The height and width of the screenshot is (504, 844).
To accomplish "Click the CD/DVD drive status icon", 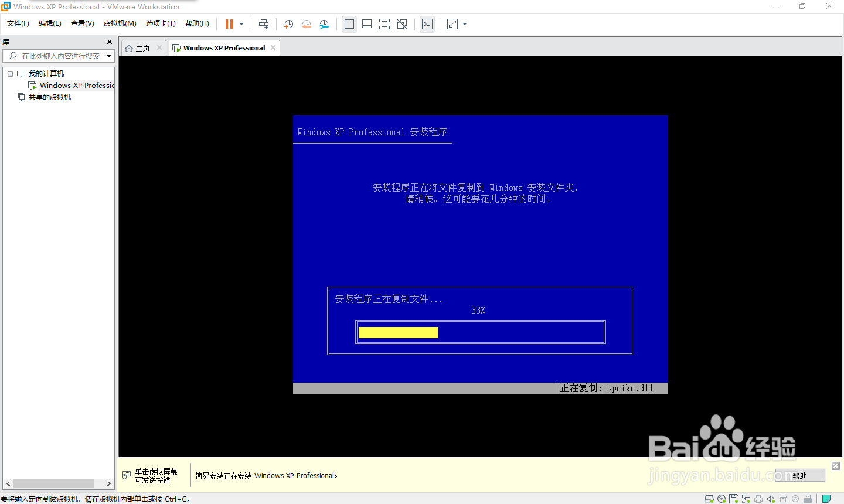I will (722, 499).
